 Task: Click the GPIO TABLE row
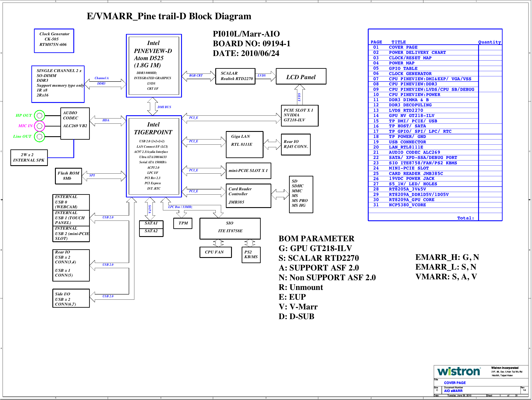coord(435,69)
